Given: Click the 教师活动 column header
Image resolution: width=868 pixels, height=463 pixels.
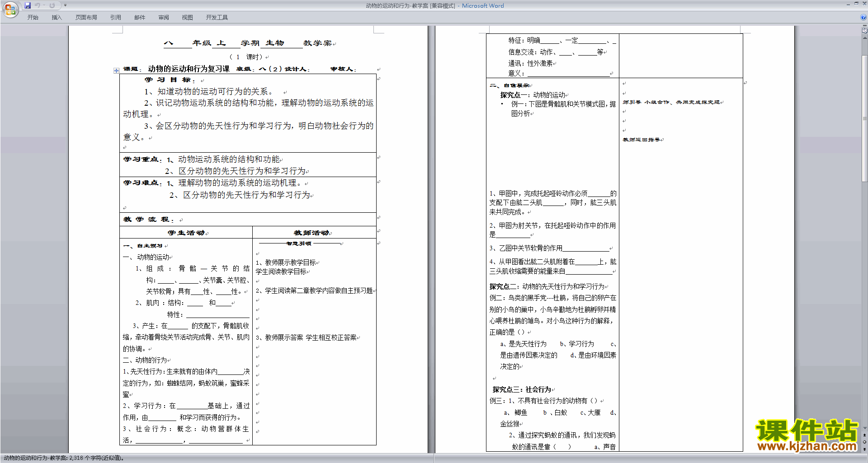Looking at the screenshot, I should click(x=311, y=233).
